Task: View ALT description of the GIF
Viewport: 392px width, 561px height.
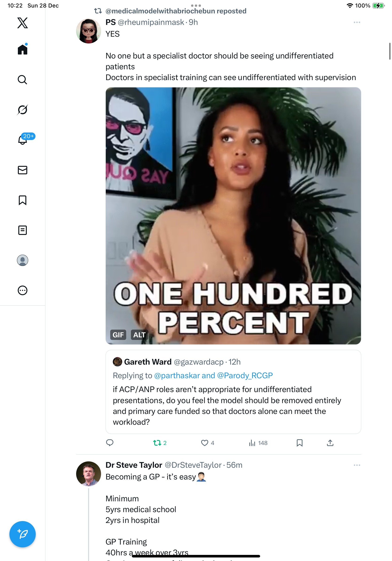Action: [139, 335]
